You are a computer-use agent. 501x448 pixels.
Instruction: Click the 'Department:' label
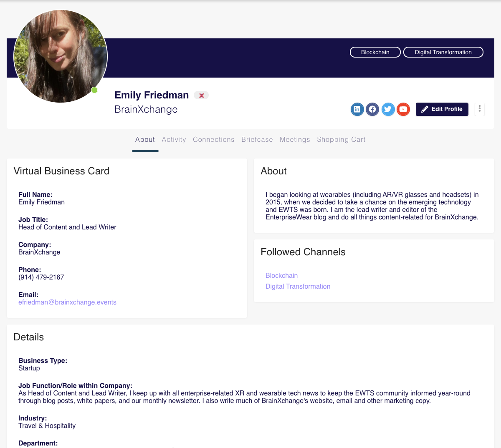click(38, 443)
